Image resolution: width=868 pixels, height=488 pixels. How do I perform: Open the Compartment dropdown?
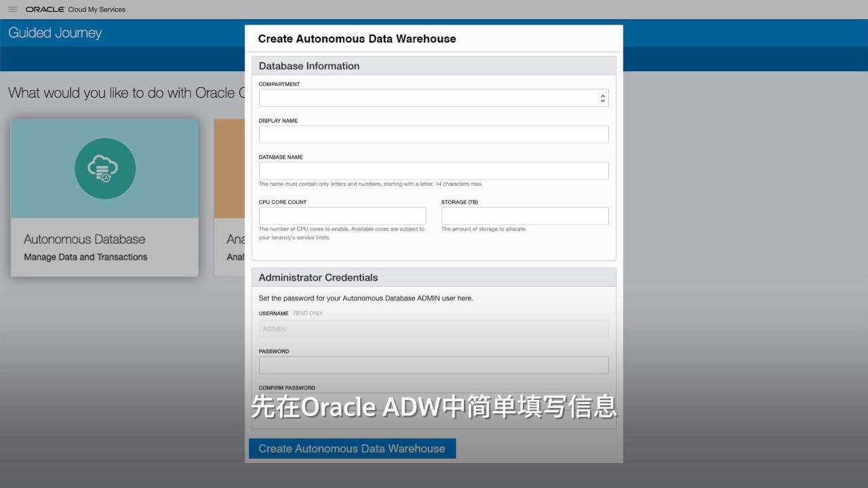(433, 98)
